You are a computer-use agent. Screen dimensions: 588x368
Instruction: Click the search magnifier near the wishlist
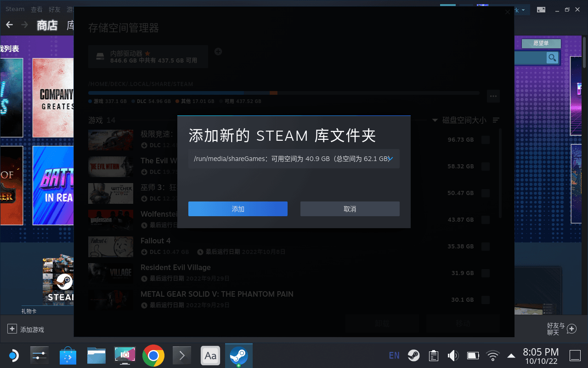pyautogui.click(x=552, y=57)
